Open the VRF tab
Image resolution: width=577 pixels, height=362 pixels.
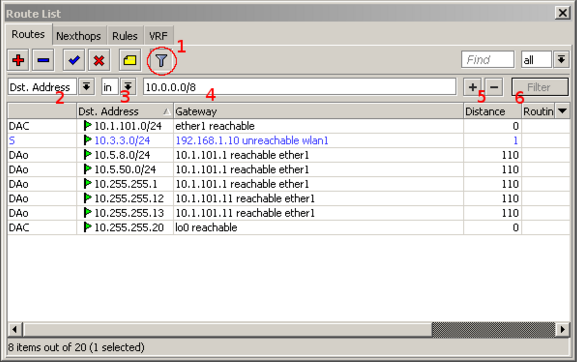click(158, 36)
